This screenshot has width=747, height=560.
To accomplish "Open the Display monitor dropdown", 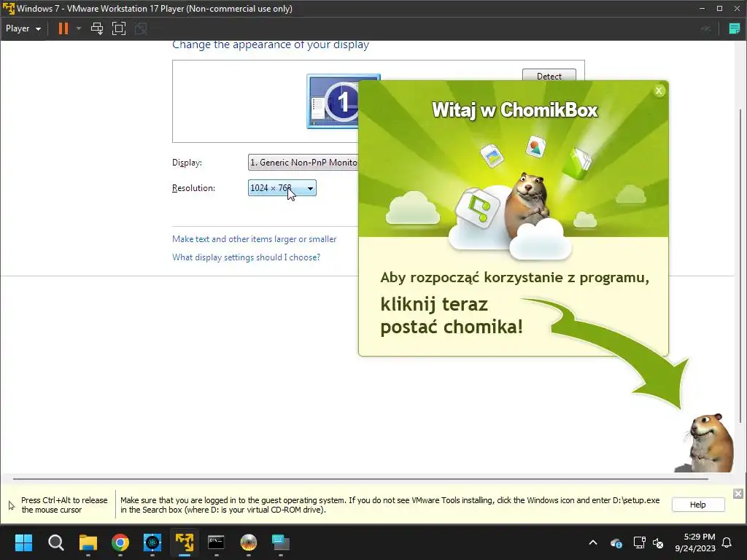I will 303,163.
